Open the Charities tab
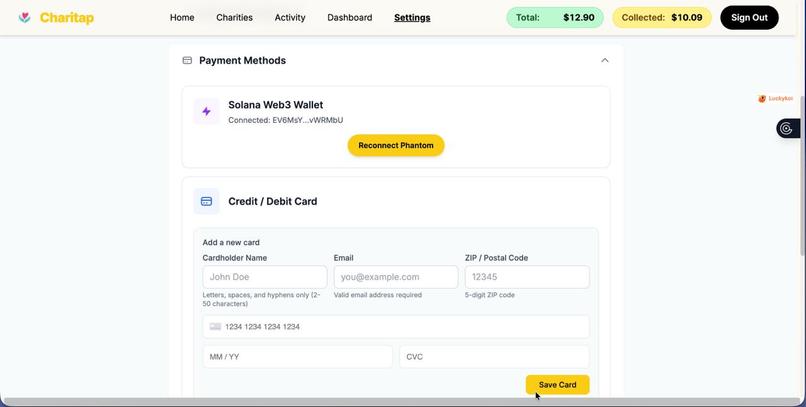Screen dimensions: 806x407 [234, 17]
